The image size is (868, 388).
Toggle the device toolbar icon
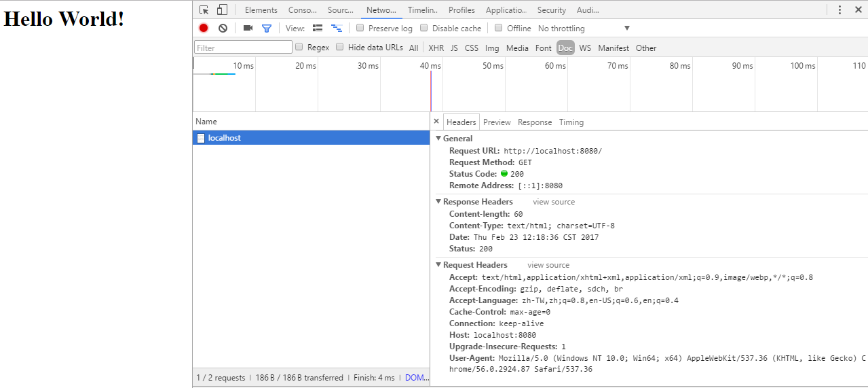[222, 10]
